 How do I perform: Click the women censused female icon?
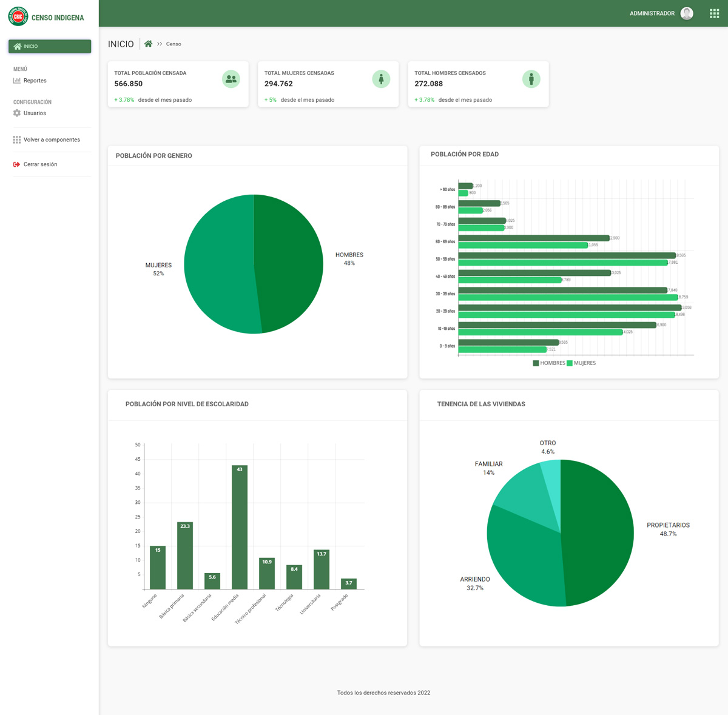(x=381, y=79)
